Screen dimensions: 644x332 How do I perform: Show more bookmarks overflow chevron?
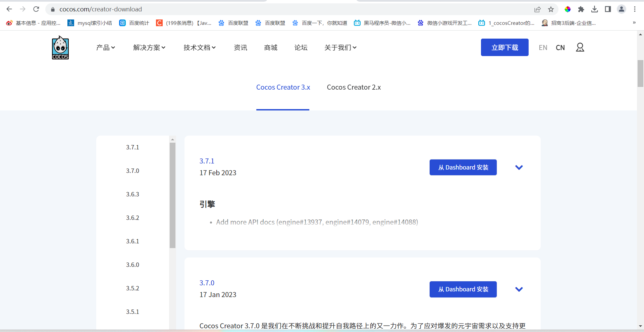[634, 23]
